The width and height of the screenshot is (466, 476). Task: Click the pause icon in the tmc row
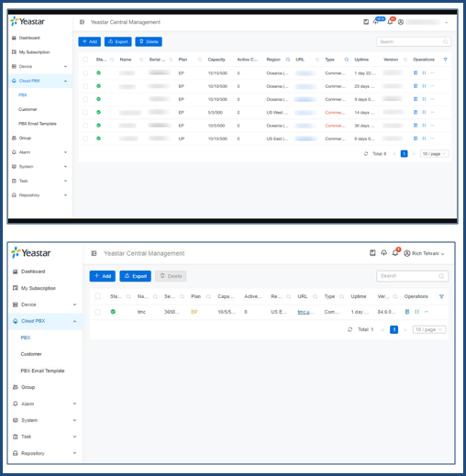click(x=416, y=312)
